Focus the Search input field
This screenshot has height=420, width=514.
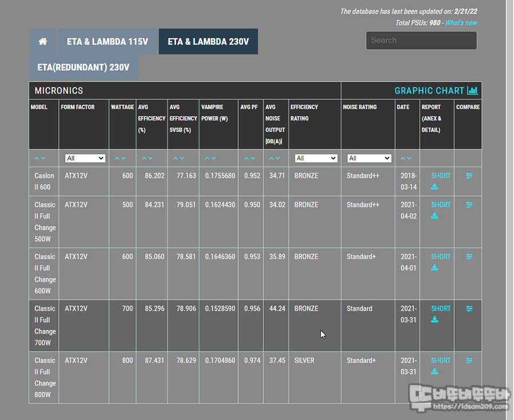[421, 41]
